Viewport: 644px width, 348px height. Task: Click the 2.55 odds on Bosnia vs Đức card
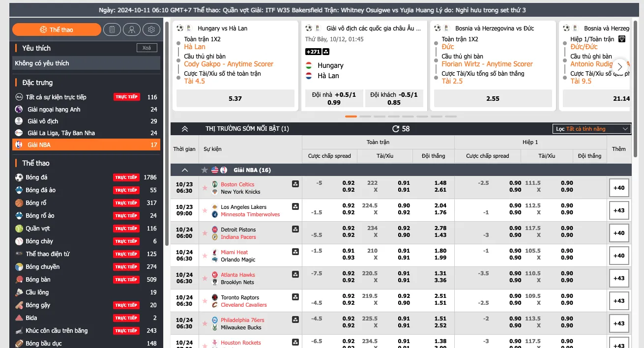[x=493, y=98]
